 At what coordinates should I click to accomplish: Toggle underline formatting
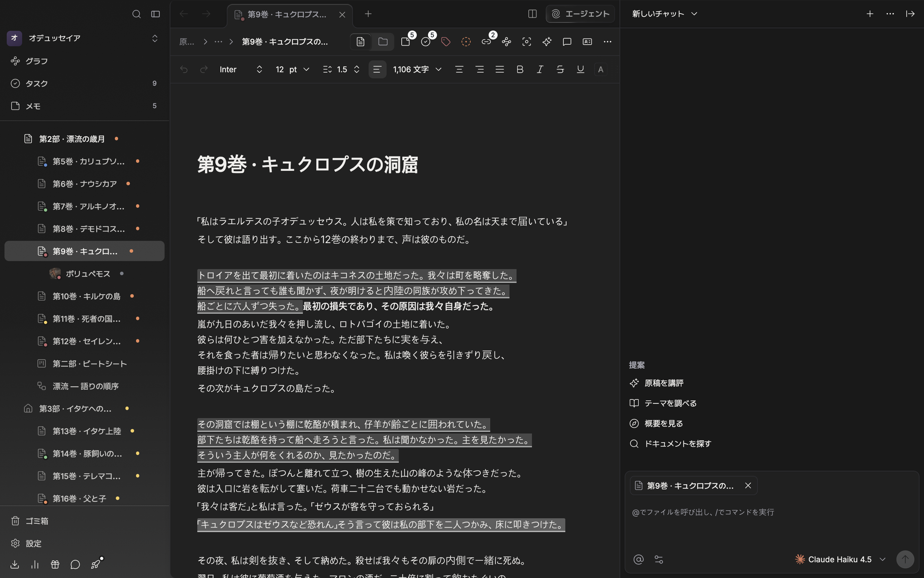[580, 69]
